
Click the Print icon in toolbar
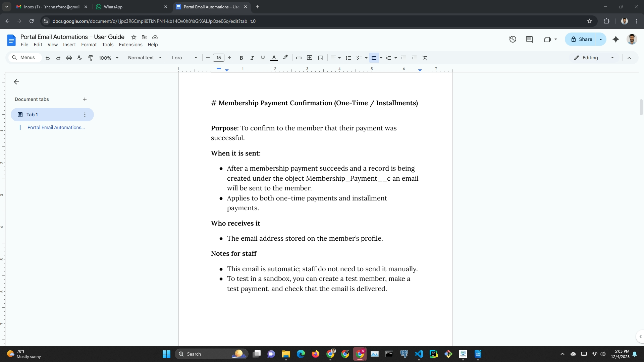point(69,58)
